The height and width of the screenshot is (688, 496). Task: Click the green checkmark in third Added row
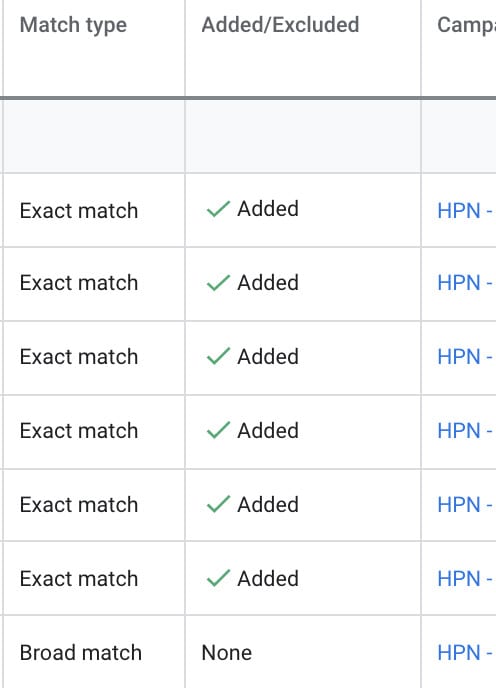click(218, 356)
